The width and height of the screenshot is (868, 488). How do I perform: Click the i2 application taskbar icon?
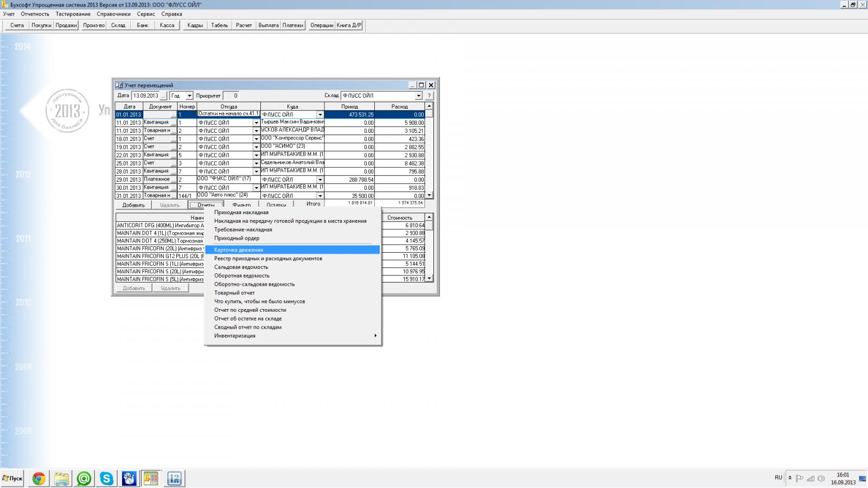174,478
